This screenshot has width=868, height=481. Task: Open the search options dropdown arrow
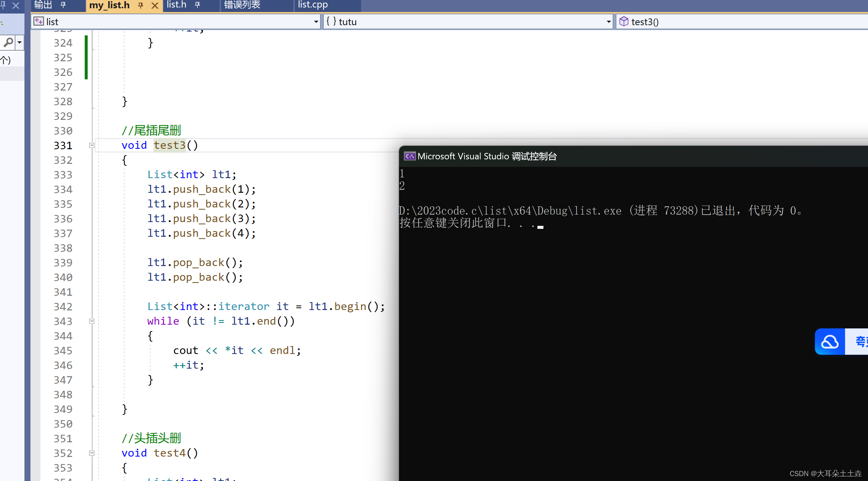click(x=20, y=42)
